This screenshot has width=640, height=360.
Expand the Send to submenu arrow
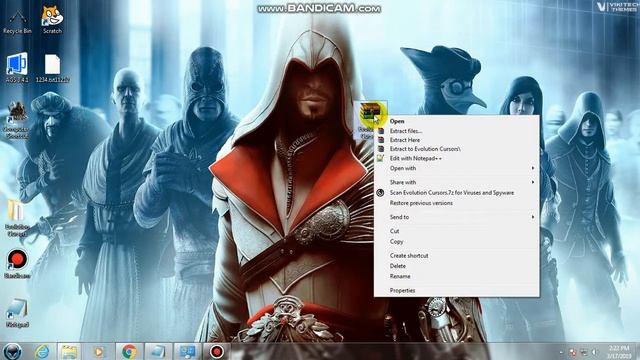coord(533,217)
